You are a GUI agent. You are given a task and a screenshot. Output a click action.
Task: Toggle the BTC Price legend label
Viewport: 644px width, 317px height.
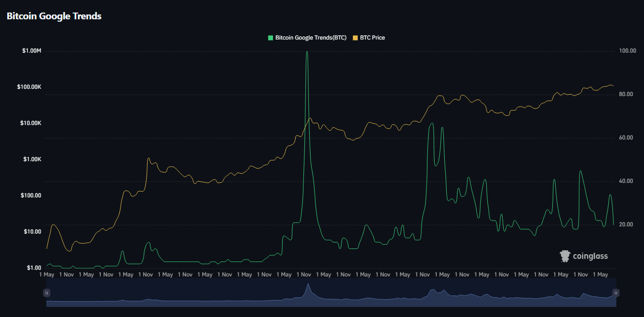pos(372,38)
